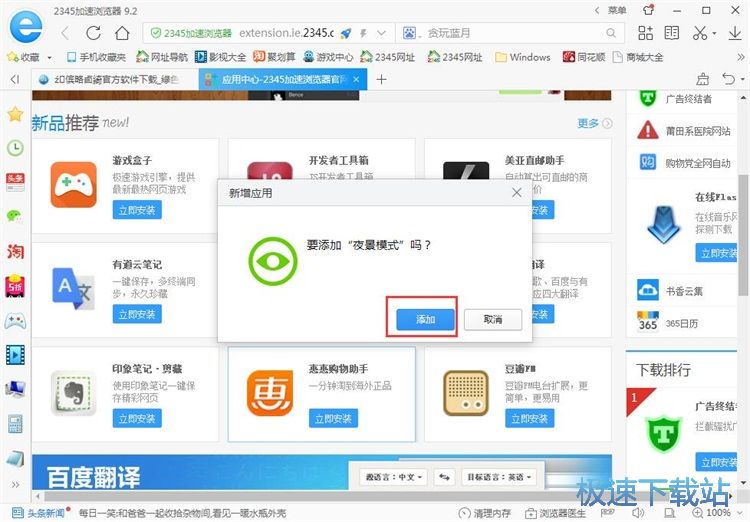This screenshot has height=522, width=750.
Task: Install 印象笔记·剪藏 with 立即安装
Action: pyautogui.click(x=137, y=419)
